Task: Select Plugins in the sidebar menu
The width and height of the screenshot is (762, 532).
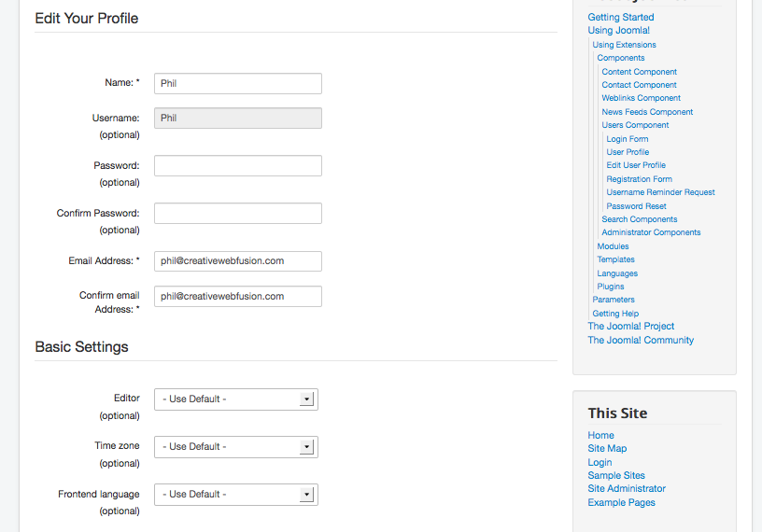Action: pyautogui.click(x=611, y=287)
